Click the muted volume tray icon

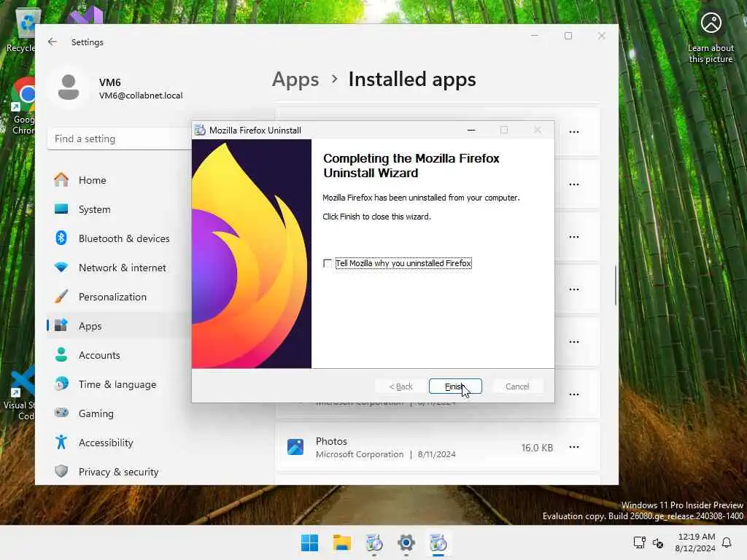pos(658,542)
